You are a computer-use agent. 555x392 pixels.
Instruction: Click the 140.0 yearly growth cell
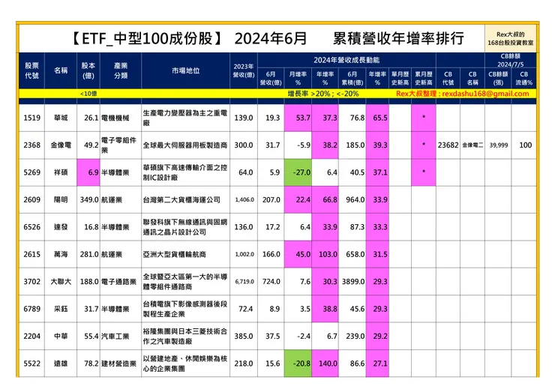point(325,364)
